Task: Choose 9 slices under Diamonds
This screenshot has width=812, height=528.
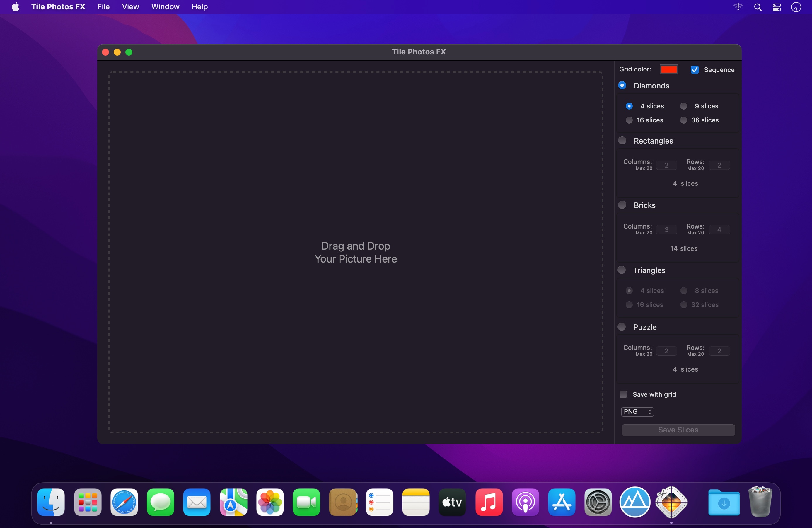Action: coord(684,106)
